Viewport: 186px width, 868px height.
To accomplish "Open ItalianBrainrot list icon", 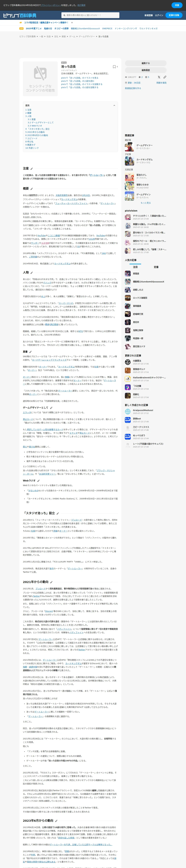I will point(128,379).
